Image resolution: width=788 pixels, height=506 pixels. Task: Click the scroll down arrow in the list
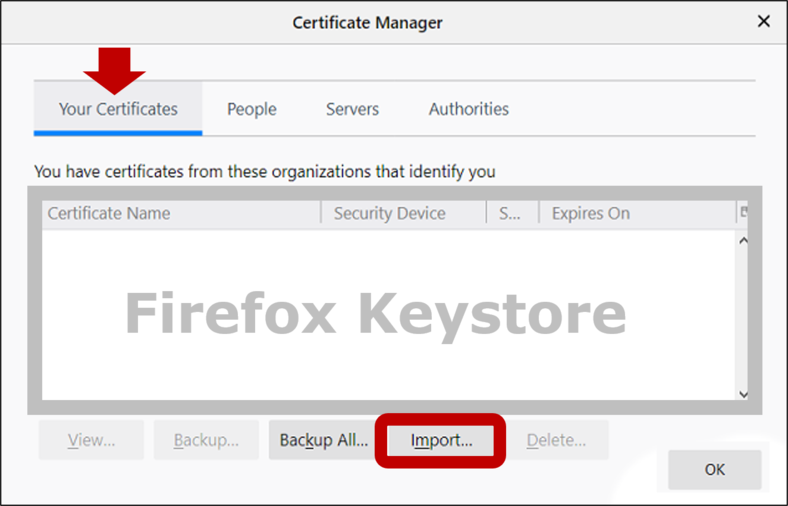743,394
